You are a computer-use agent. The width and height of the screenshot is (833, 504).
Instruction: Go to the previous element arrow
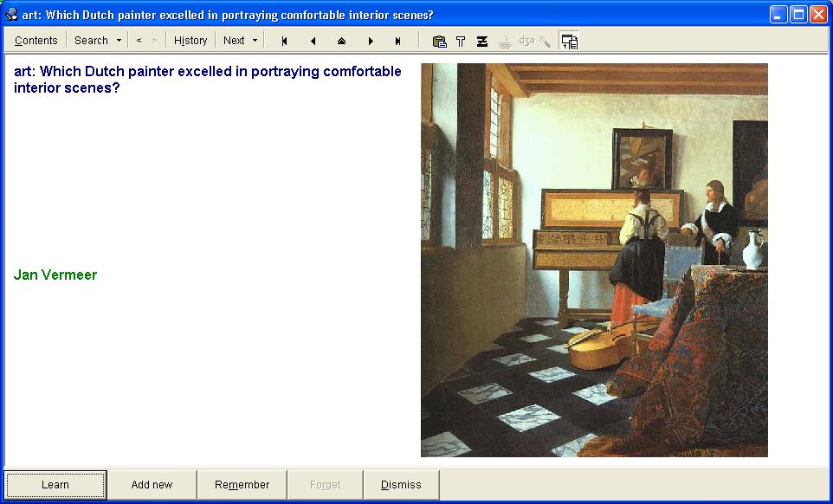(313, 41)
